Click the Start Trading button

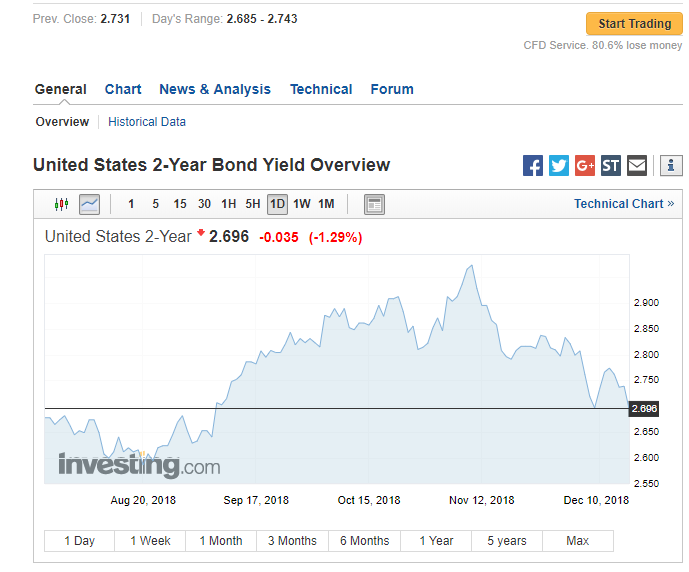tap(635, 24)
